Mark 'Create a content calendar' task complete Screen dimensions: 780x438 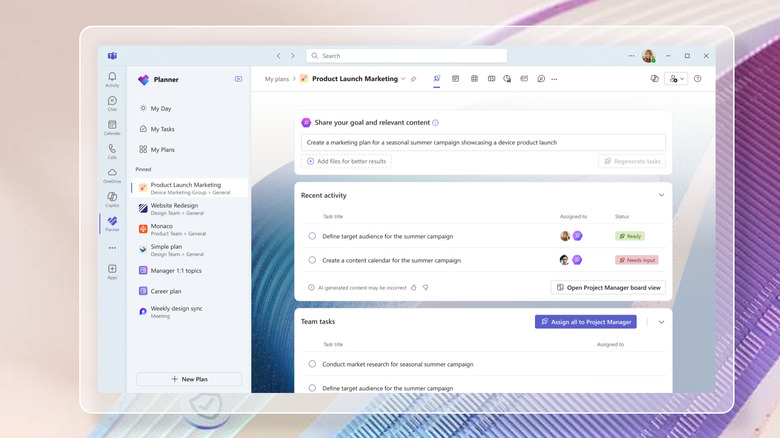click(312, 260)
